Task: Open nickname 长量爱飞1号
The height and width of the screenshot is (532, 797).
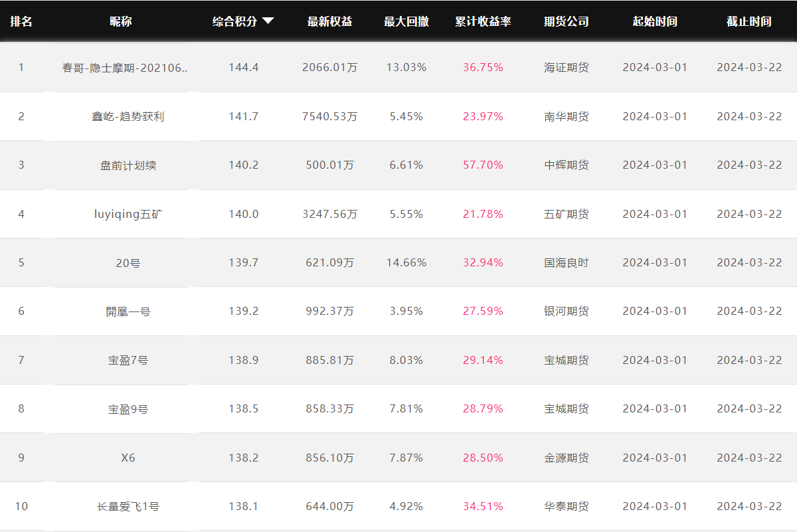Action: 128,507
